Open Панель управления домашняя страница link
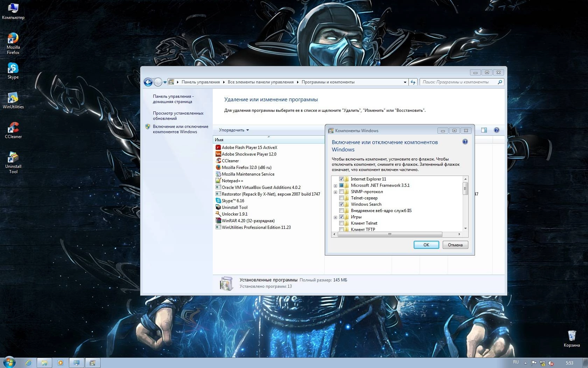 tap(173, 99)
